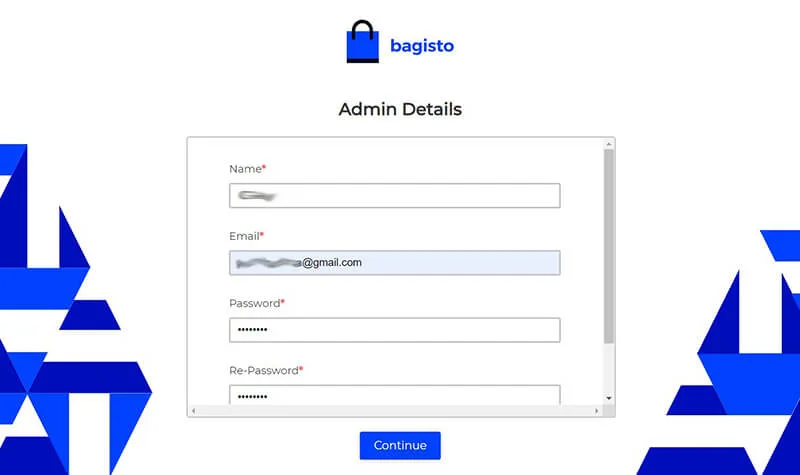The image size is (800, 475).
Task: Select the Password input field
Action: [x=394, y=330]
